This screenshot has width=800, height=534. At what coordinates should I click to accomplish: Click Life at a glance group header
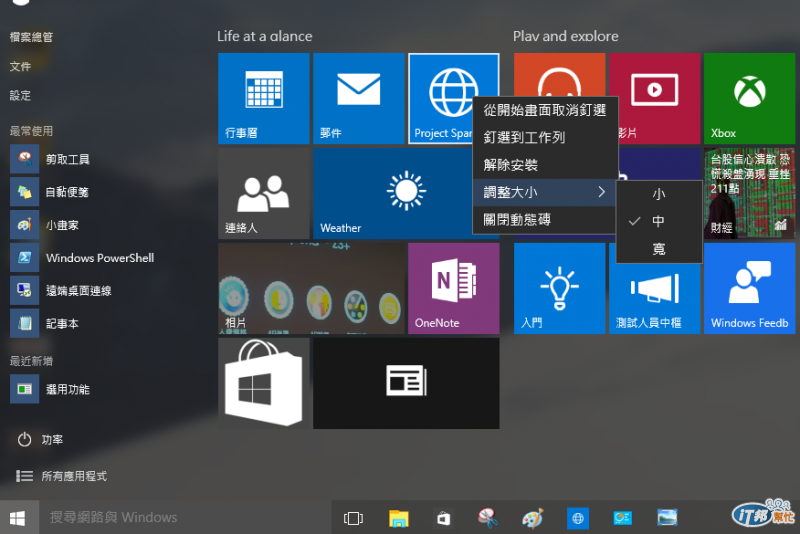(264, 36)
